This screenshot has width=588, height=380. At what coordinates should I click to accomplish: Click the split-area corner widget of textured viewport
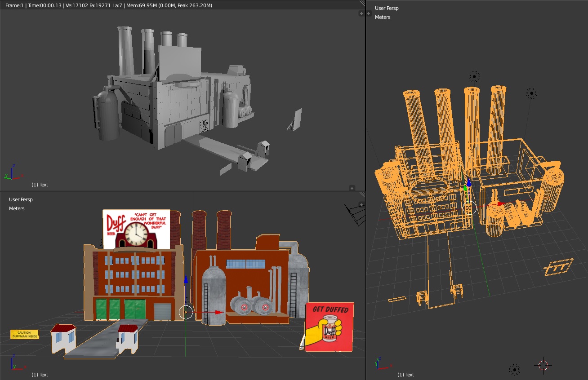(362, 194)
